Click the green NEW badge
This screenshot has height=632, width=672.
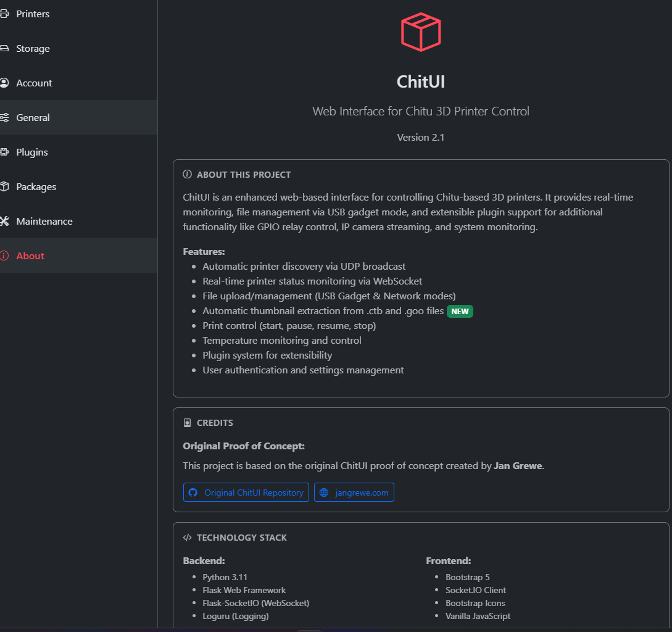pyautogui.click(x=460, y=311)
